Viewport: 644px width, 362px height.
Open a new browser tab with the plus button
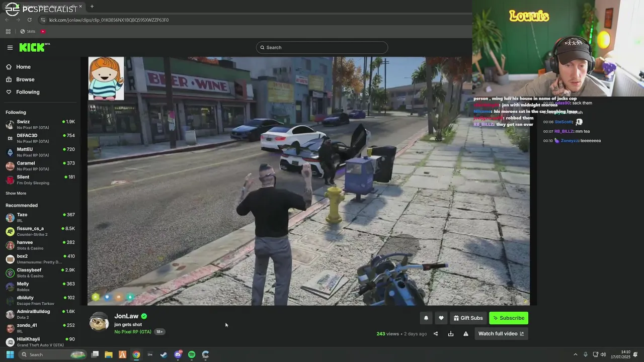[x=92, y=7]
